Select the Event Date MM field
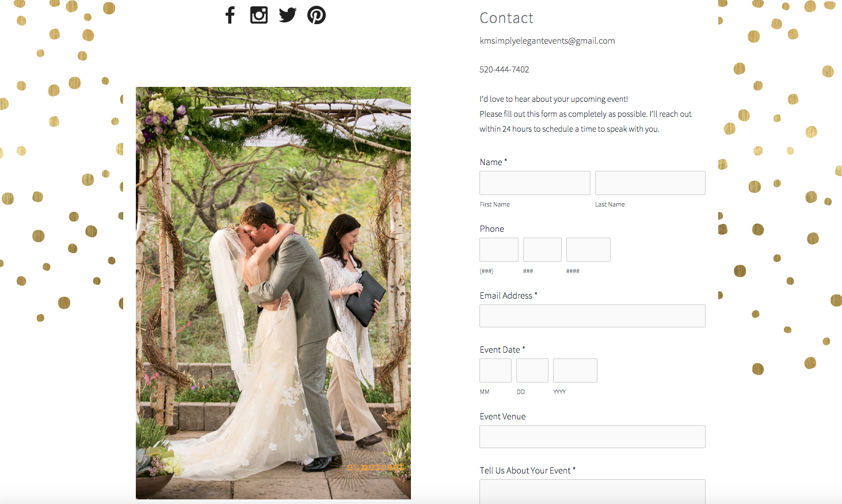Screen dimensions: 842x504 pos(496,371)
